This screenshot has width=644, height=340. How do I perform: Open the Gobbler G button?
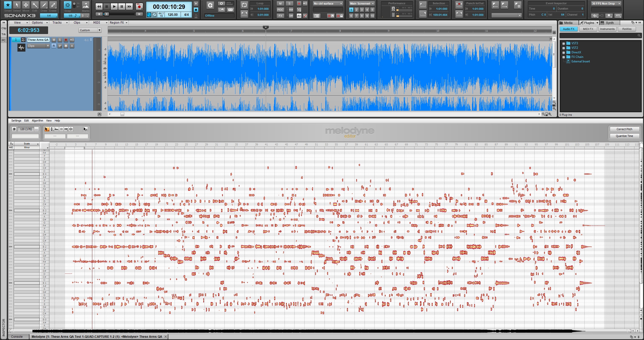(x=210, y=5)
